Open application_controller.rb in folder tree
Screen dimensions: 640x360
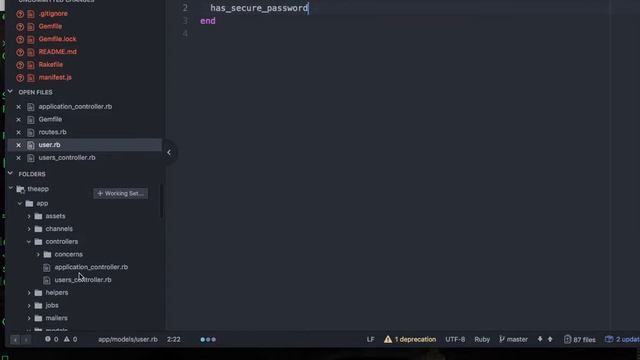point(91,267)
